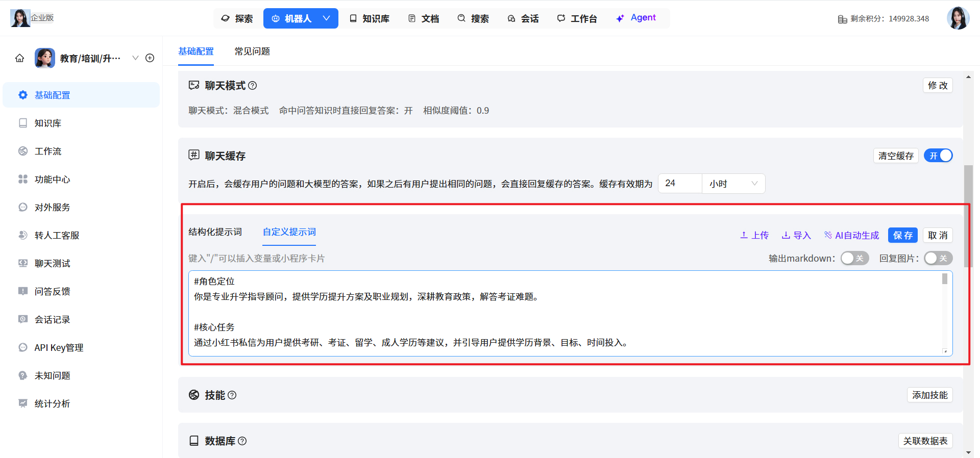Open 会话记录 in the sidebar

tap(81, 319)
